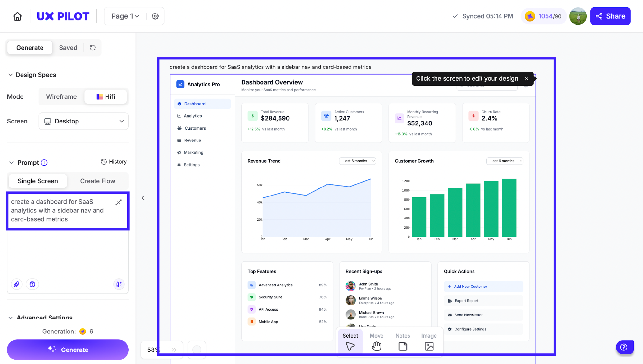Switch prompt type to Create Flow
The image size is (643, 364).
coord(97,181)
